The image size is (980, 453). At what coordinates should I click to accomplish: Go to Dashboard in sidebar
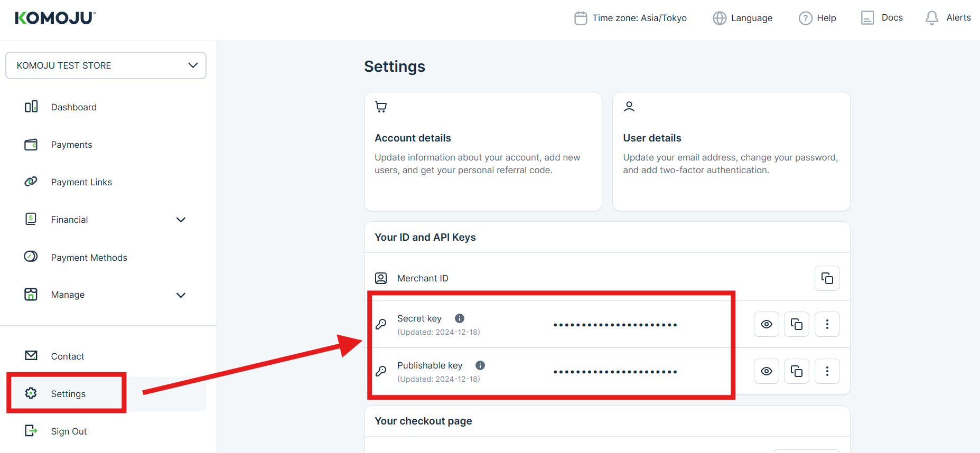[x=73, y=107]
